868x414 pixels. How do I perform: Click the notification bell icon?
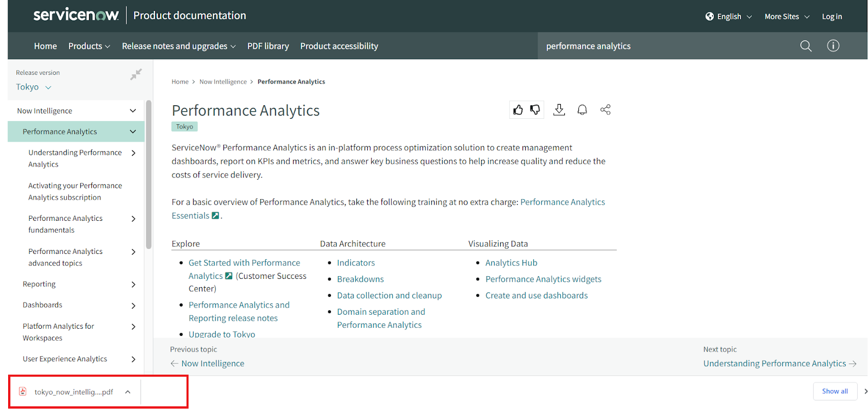(582, 110)
